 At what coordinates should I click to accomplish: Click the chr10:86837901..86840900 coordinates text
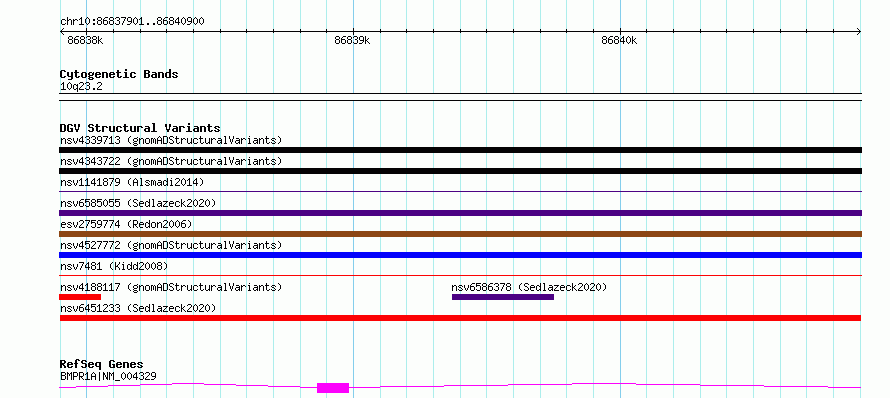(132, 22)
